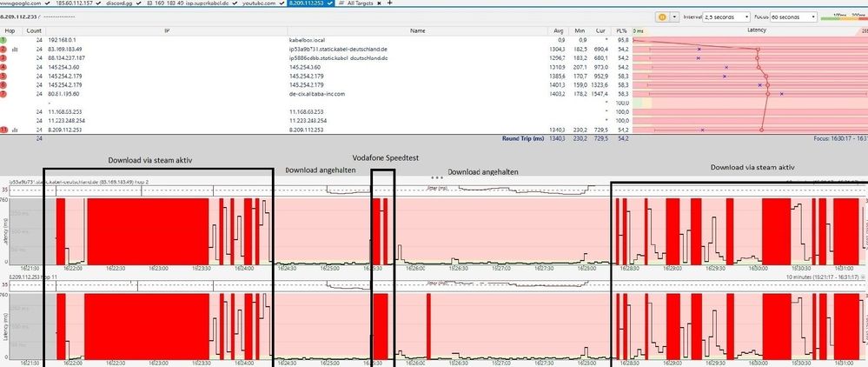The width and height of the screenshot is (868, 367).
Task: Switch to the 185.60.112.157 target tab
Action: click(x=75, y=3)
